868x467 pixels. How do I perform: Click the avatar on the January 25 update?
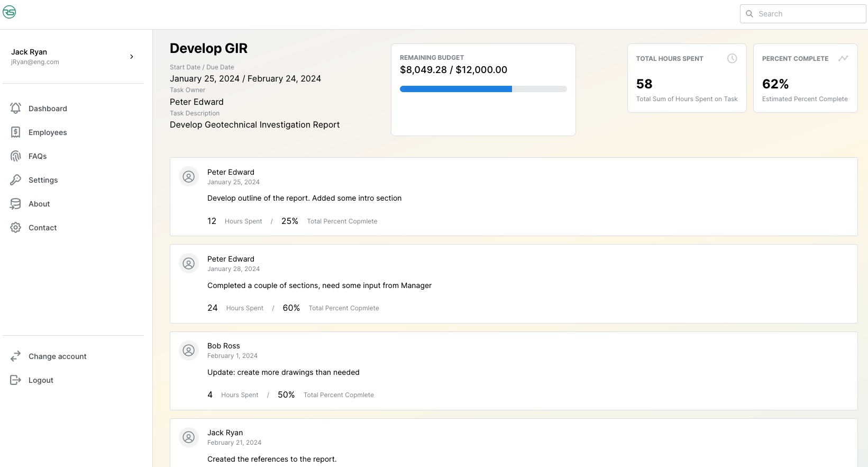pyautogui.click(x=189, y=176)
